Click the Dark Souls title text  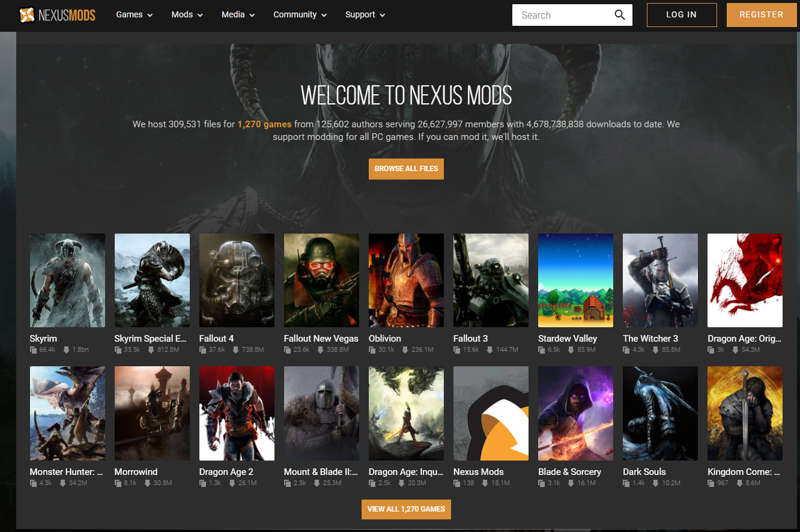pyautogui.click(x=644, y=472)
